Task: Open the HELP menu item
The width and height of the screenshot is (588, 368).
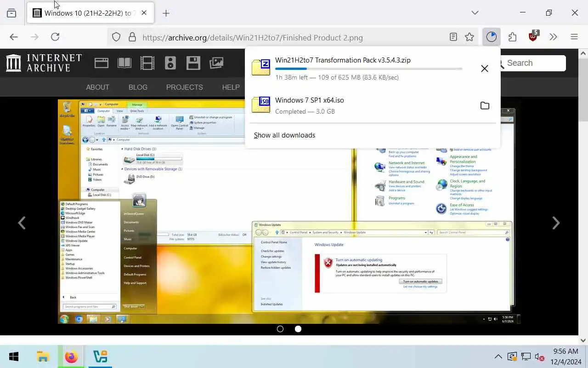Action: (231, 87)
